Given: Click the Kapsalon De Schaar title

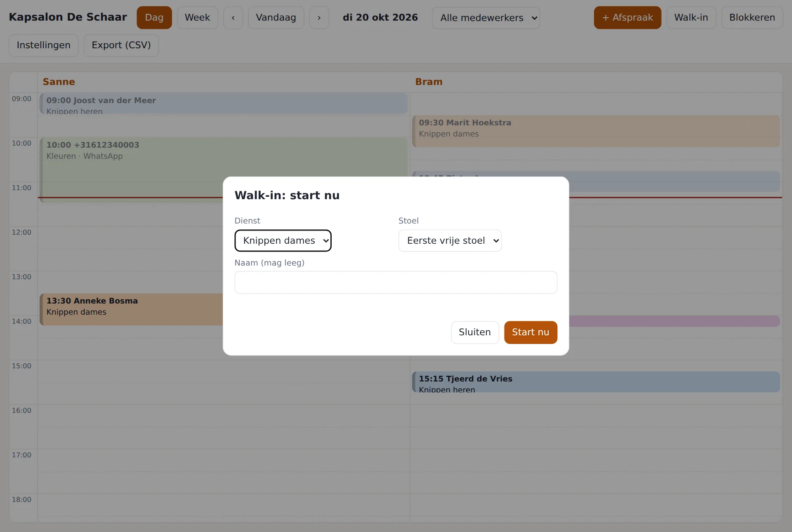Looking at the screenshot, I should (x=68, y=17).
